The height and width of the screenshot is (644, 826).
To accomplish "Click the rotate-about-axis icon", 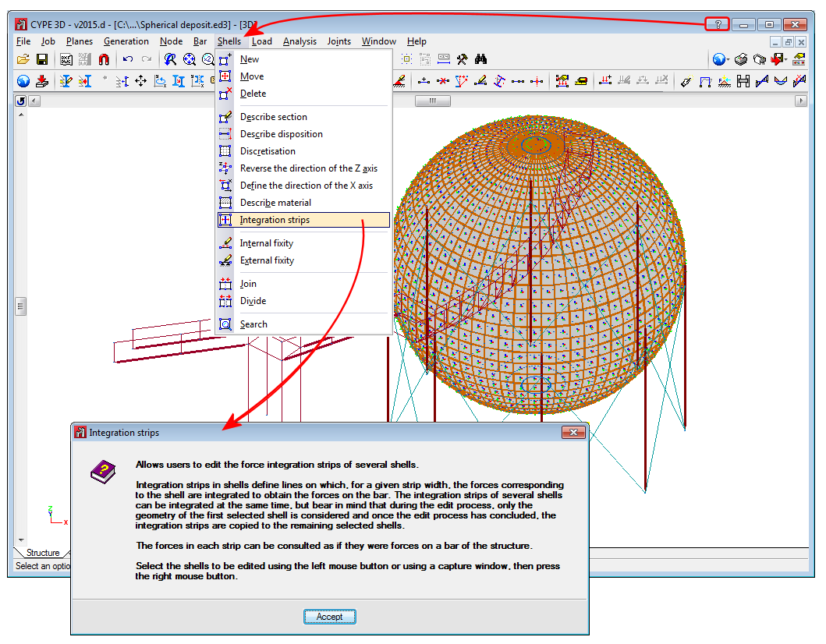I will (x=160, y=80).
